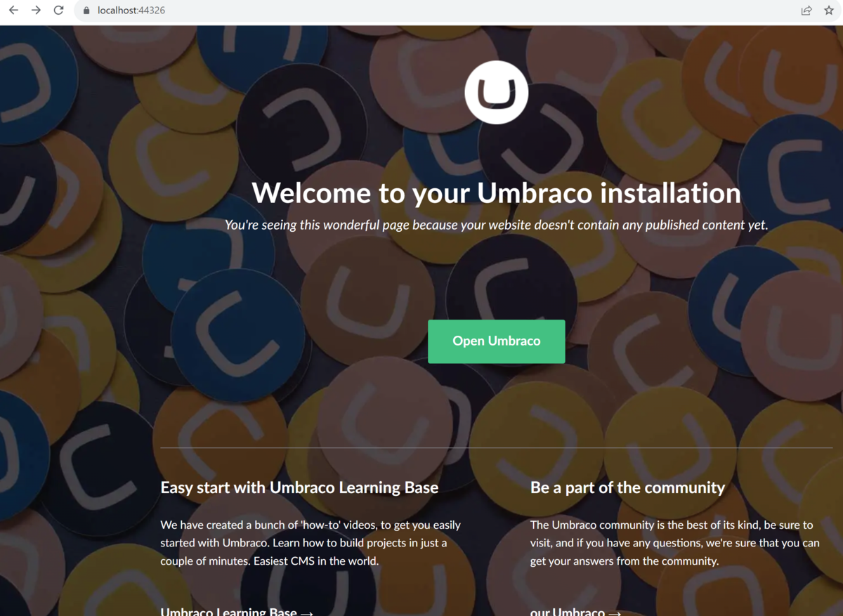The height and width of the screenshot is (616, 843).
Task: Go forward using the browser forward arrow
Action: (36, 11)
